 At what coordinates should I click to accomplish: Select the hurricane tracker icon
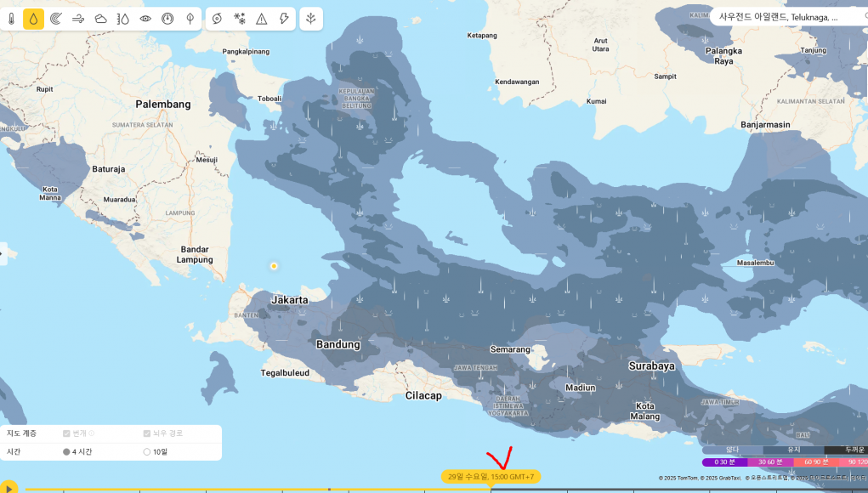click(218, 19)
